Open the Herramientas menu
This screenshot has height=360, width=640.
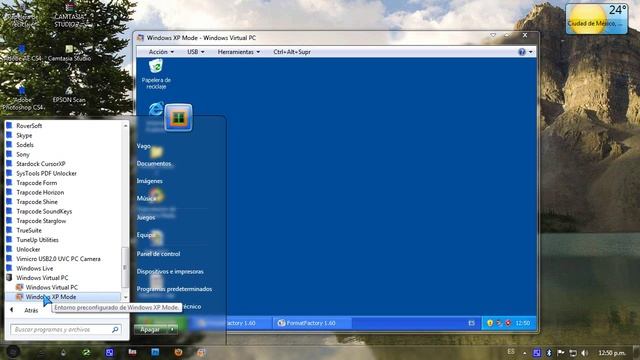click(239, 52)
